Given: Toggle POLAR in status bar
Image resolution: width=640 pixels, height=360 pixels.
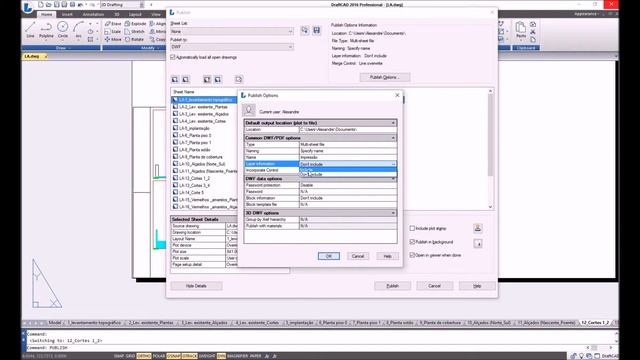Looking at the screenshot, I should tap(158, 356).
